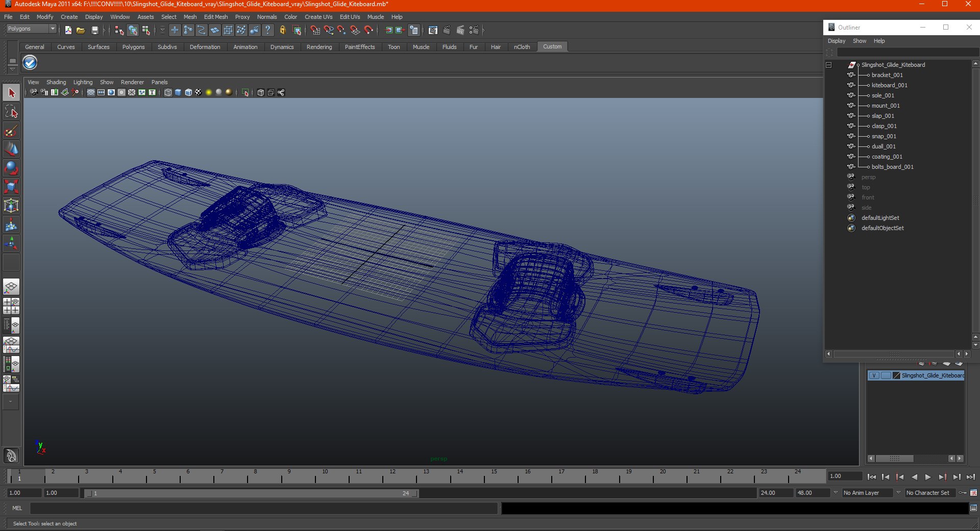Image resolution: width=980 pixels, height=531 pixels.
Task: Choose the Universal Manipulator tool
Action: (x=11, y=206)
